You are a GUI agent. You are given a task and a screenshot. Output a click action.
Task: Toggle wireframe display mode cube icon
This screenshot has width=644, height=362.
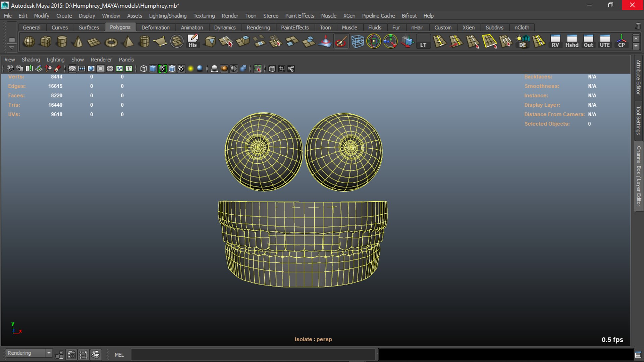pyautogui.click(x=144, y=69)
